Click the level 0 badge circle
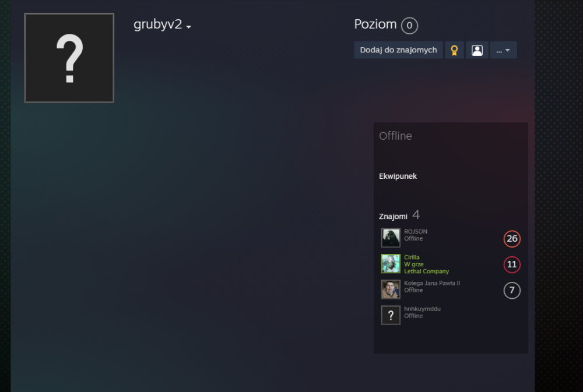This screenshot has width=583, height=392. pos(409,25)
